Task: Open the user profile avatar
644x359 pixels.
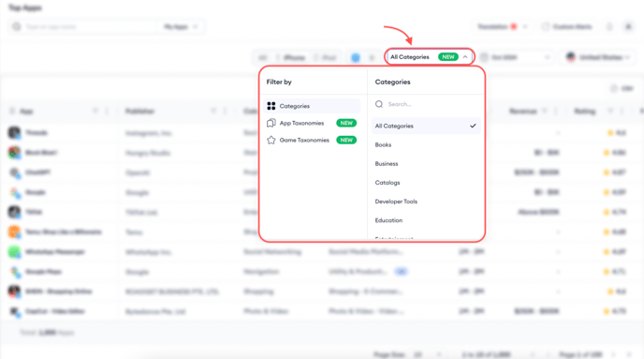Action: pos(628,27)
